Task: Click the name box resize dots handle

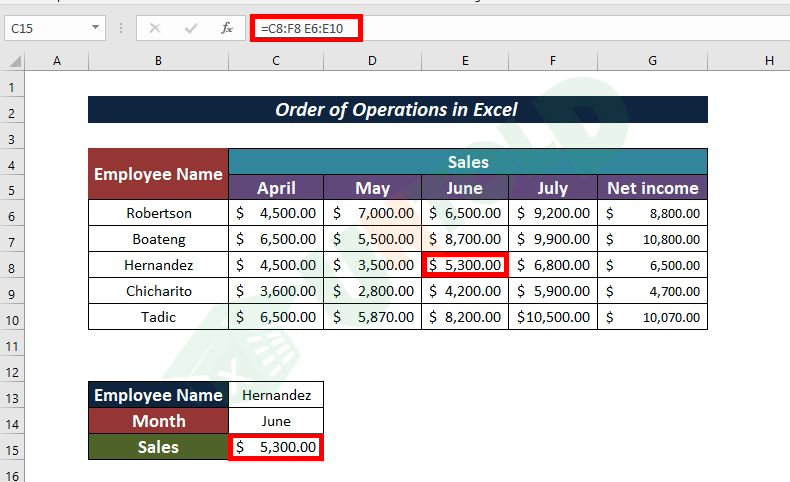Action: coord(121,29)
